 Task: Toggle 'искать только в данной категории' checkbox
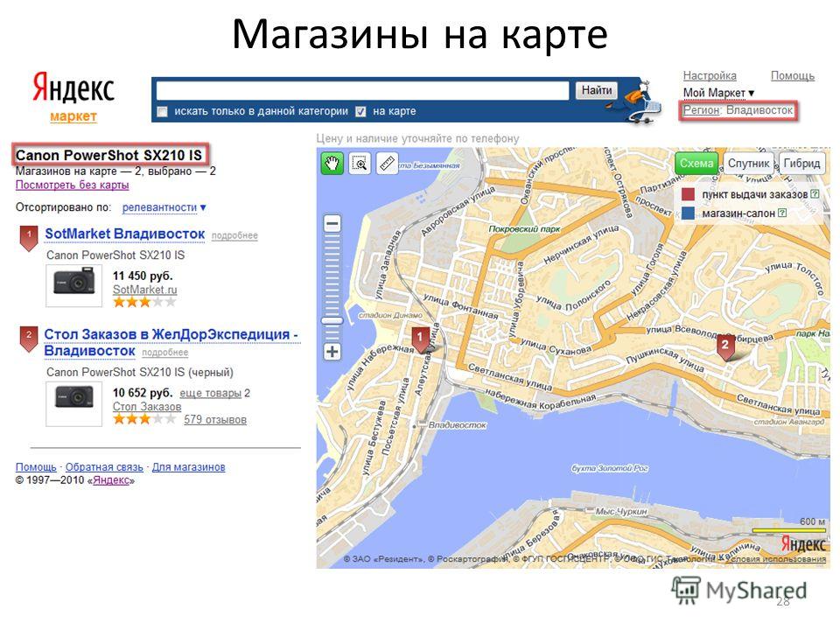coord(163,111)
